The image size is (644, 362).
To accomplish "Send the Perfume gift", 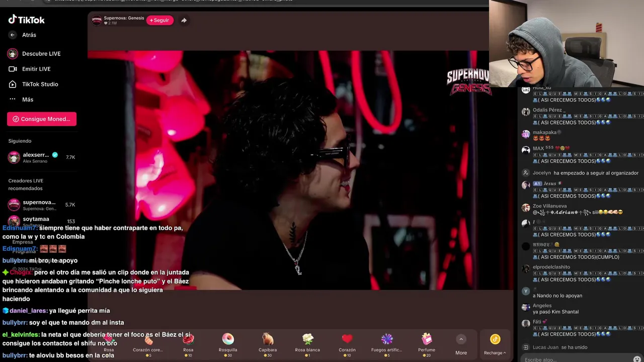I will (427, 344).
